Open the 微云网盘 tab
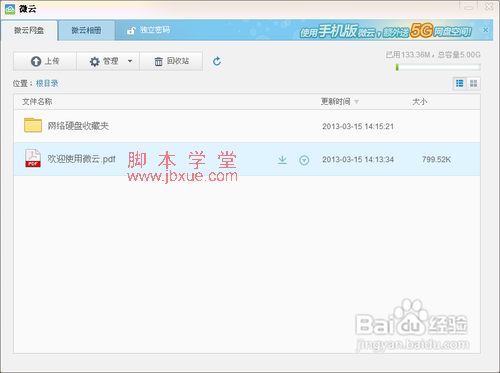 tap(29, 30)
